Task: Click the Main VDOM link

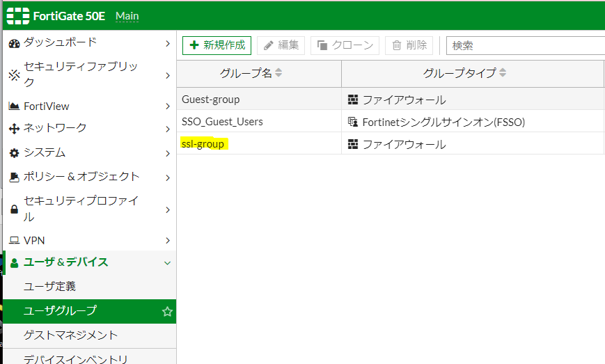Action: tap(127, 16)
